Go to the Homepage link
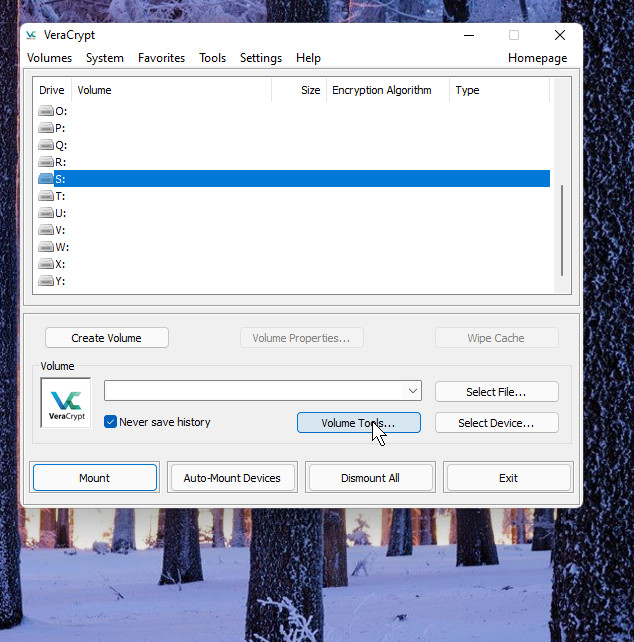This screenshot has width=634, height=642. coord(537,58)
